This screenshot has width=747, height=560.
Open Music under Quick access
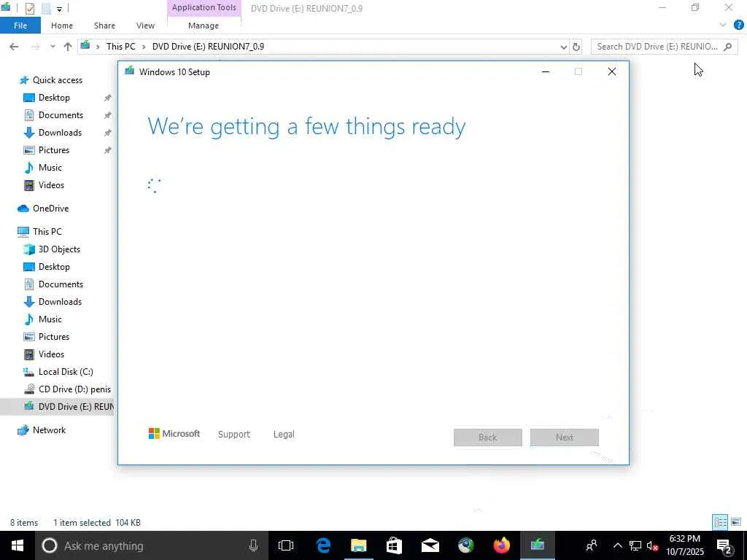click(x=50, y=168)
